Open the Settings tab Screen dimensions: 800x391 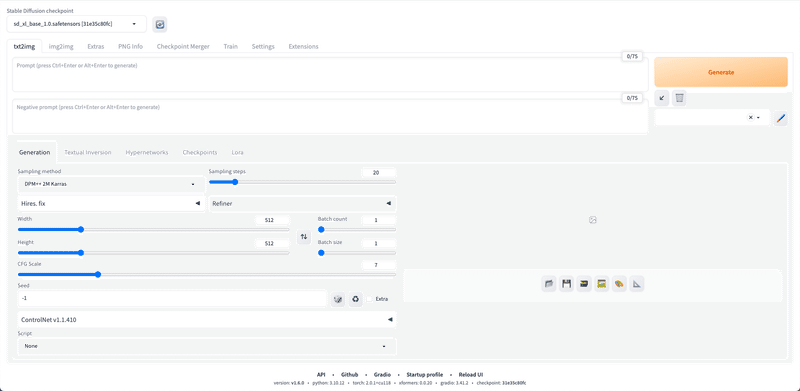click(x=263, y=46)
